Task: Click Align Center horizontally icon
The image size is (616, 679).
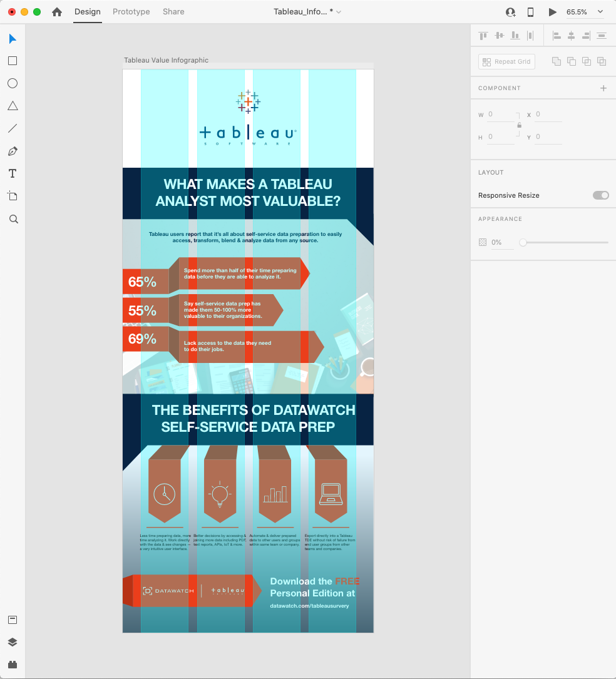Action: [x=572, y=36]
